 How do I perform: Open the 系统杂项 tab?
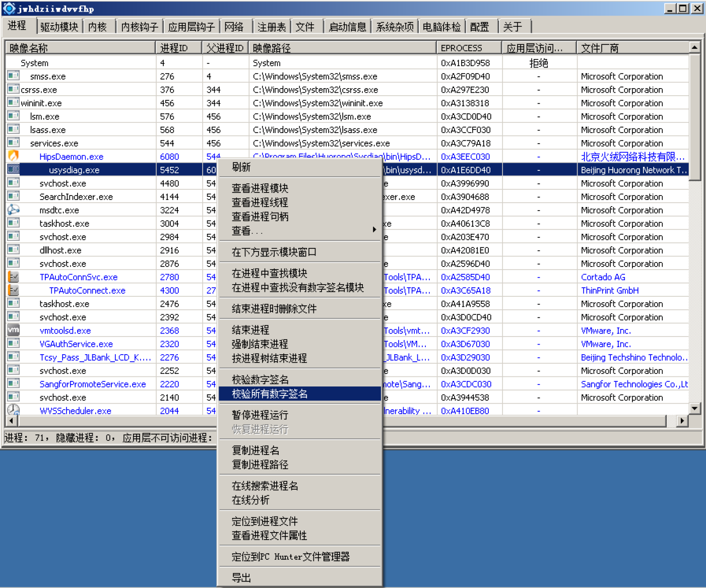coord(395,27)
